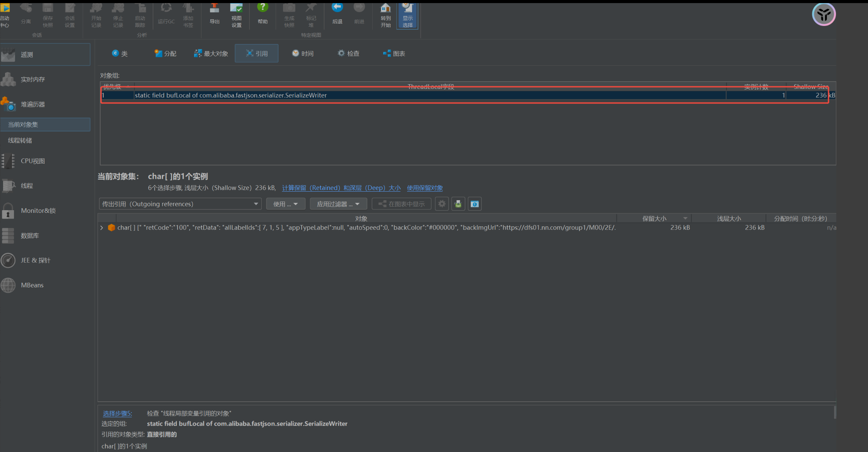Expand the char[] object tree row

pos(102,228)
